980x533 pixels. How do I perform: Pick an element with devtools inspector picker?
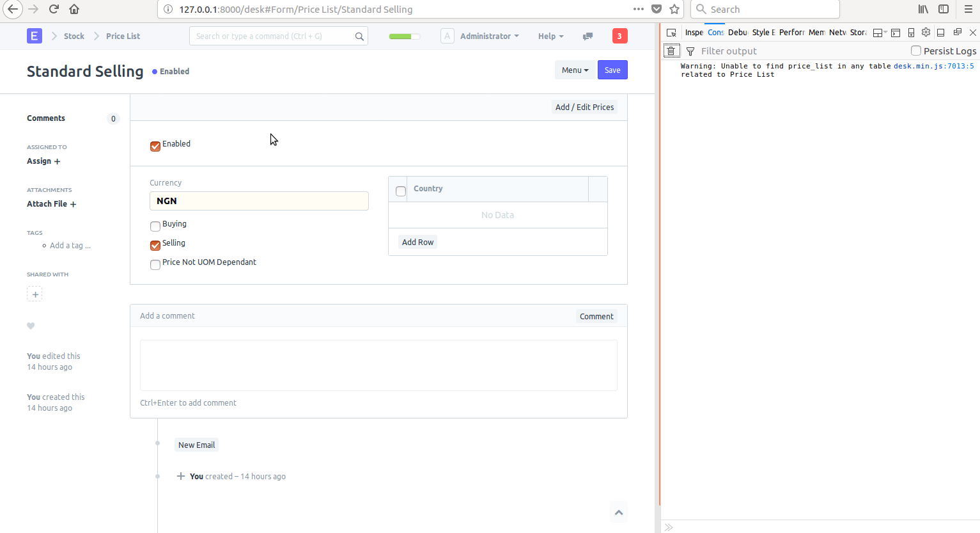click(x=671, y=33)
